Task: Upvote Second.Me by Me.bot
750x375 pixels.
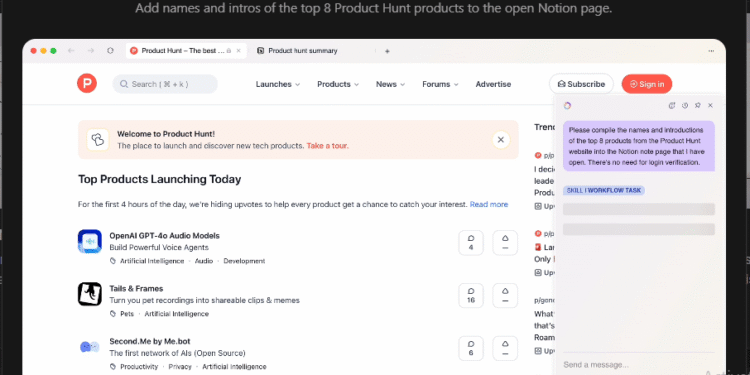Action: pyautogui.click(x=505, y=348)
